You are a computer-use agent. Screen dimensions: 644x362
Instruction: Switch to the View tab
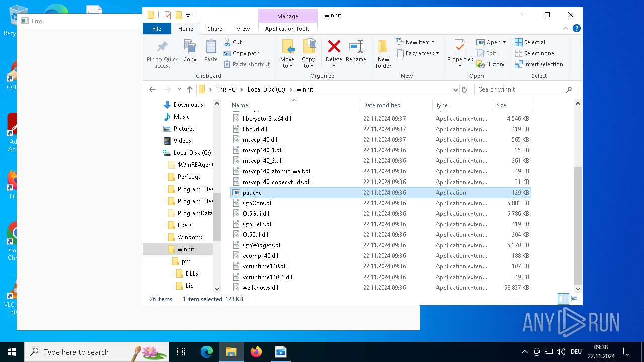tap(243, 29)
